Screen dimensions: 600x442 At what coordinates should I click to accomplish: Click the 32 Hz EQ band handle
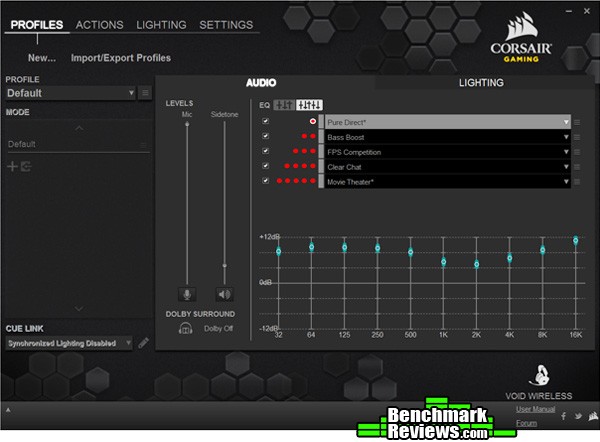tap(279, 251)
